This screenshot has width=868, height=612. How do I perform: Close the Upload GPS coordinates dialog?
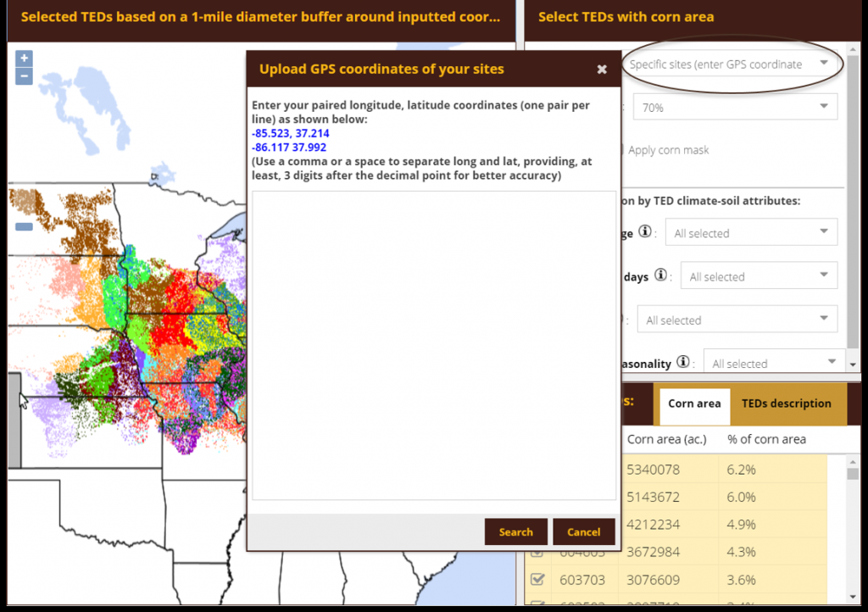pyautogui.click(x=602, y=70)
